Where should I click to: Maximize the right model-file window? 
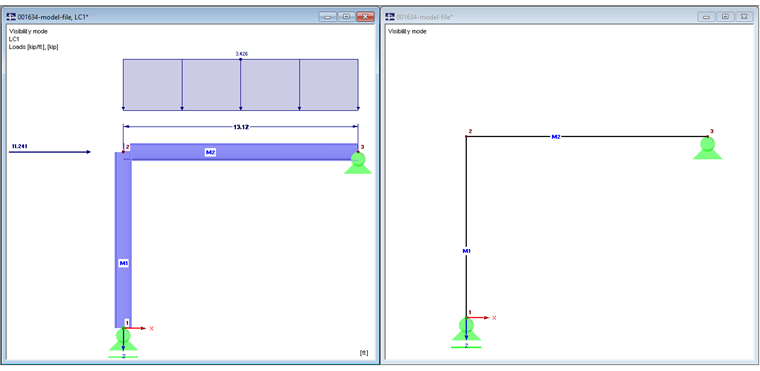725,17
